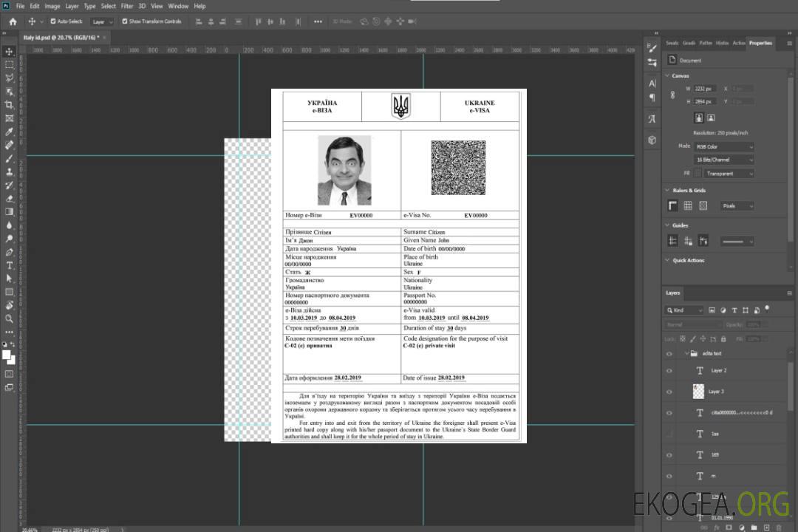The height and width of the screenshot is (532, 798).
Task: Select the Gradient tool
Action: pyautogui.click(x=9, y=212)
